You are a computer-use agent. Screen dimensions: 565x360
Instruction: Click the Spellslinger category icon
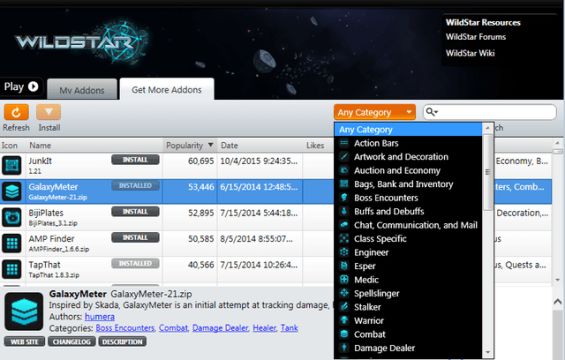pyautogui.click(x=344, y=293)
